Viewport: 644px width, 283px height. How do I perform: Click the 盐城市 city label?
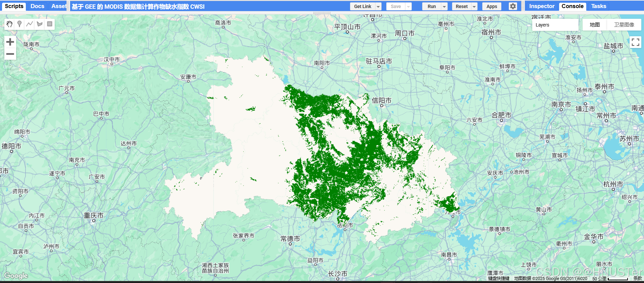(x=613, y=46)
